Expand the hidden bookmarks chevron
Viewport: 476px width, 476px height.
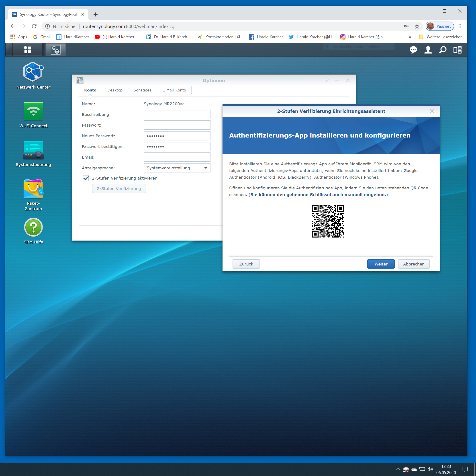coord(410,37)
